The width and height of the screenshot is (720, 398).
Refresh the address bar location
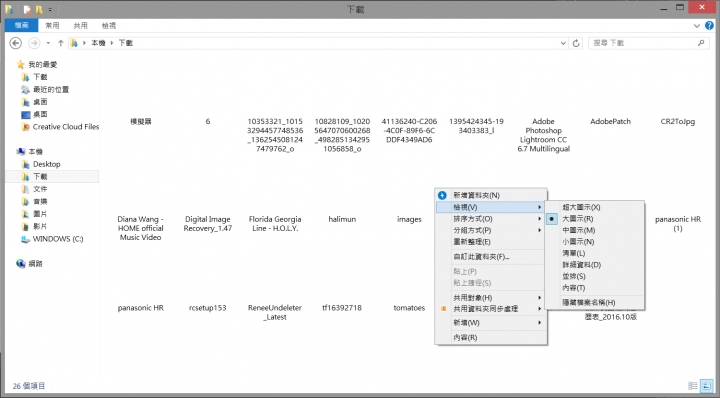point(576,43)
